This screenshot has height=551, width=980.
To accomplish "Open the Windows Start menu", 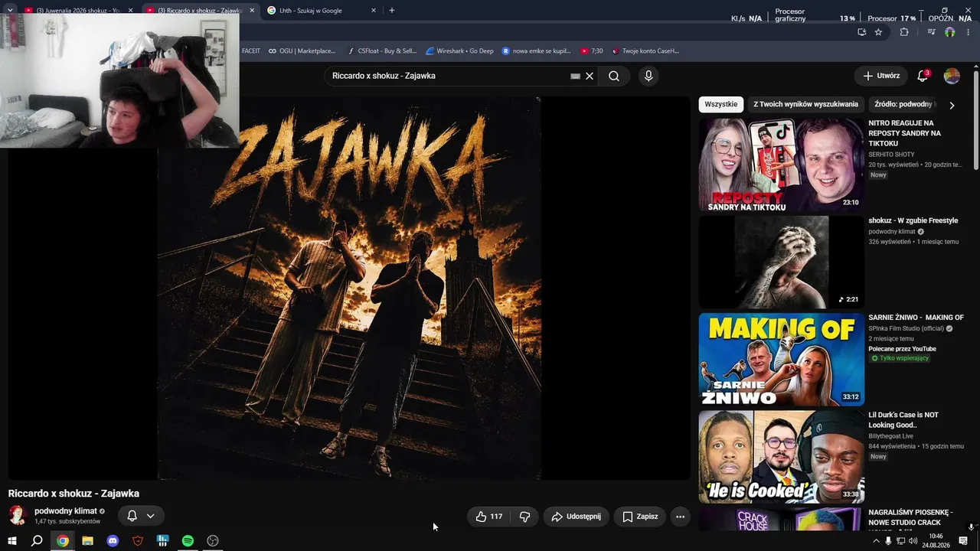I will [12, 541].
